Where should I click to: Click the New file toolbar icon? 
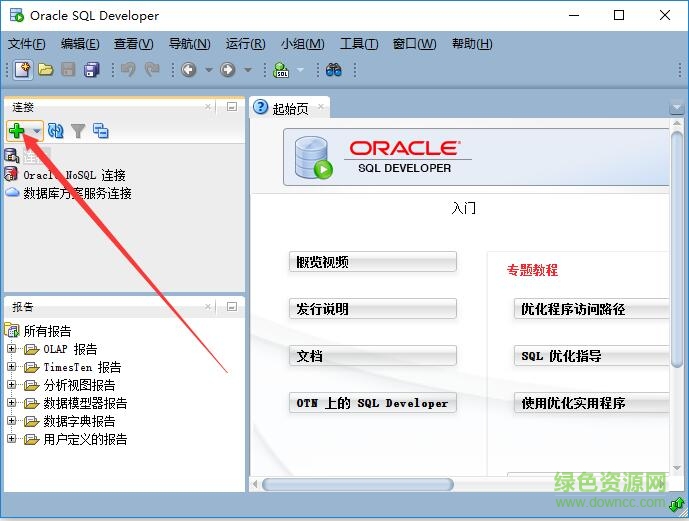point(23,69)
